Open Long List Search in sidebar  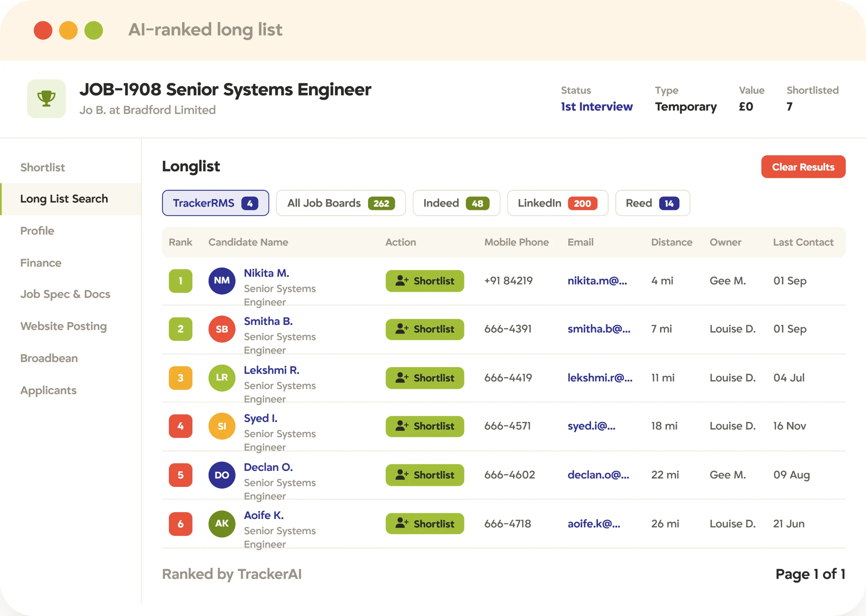71,199
